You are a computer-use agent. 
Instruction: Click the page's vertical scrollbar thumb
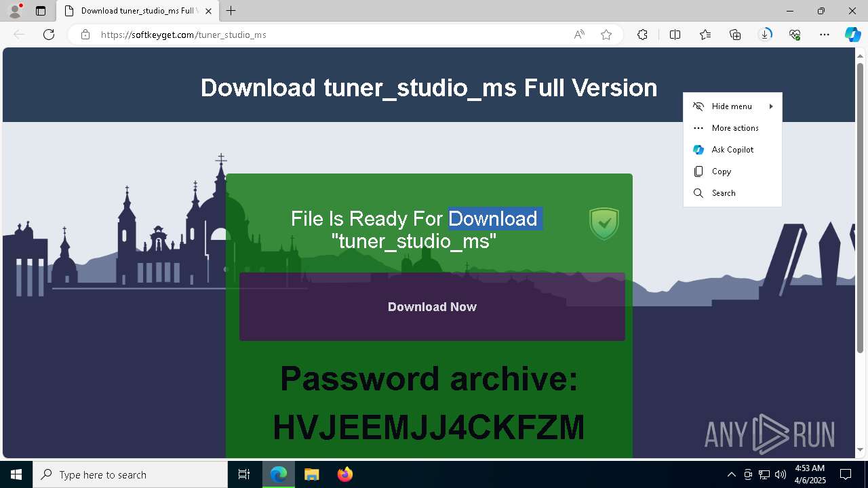[x=861, y=207]
